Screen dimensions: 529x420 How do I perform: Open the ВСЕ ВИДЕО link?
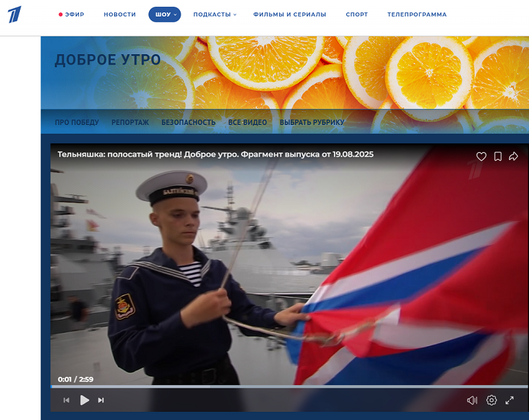click(x=247, y=122)
